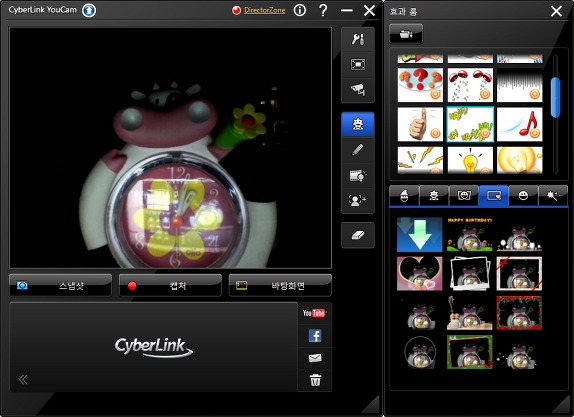Viewport: 574px width, 417px height.
Task: Switch to the face mask filter tab
Action: (464, 196)
